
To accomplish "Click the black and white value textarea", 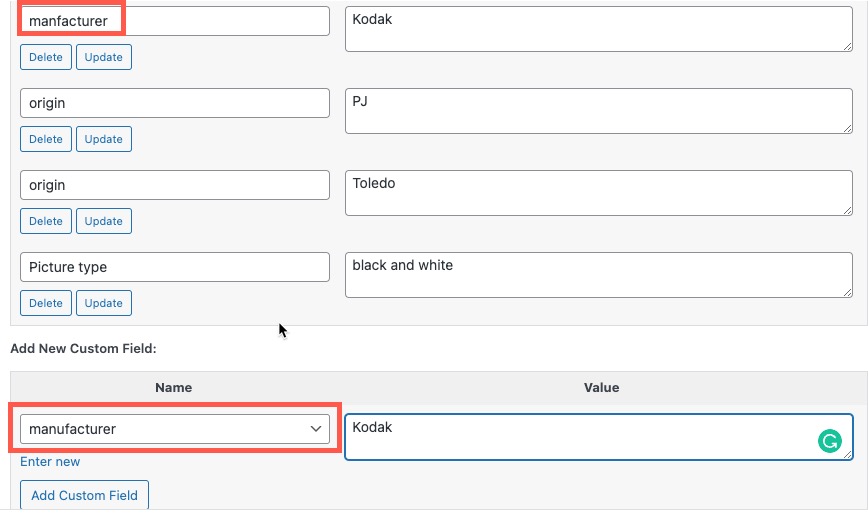I will coord(598,274).
